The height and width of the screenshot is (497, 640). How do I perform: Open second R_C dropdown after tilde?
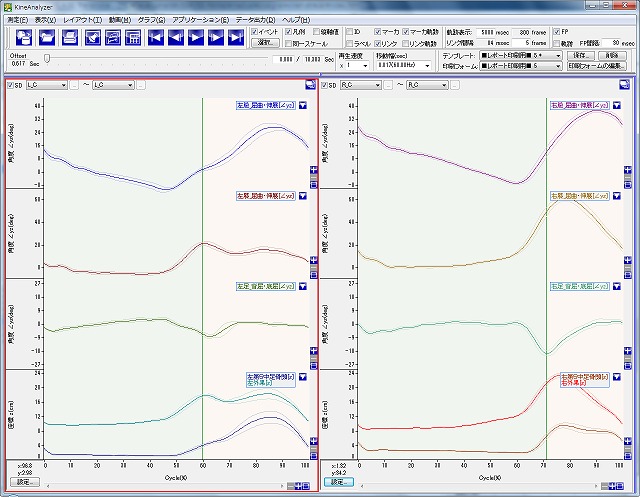427,85
